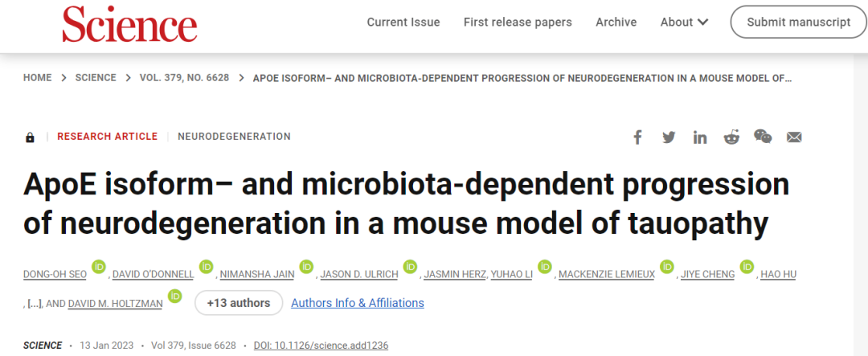This screenshot has height=356, width=868.
Task: Share article via WeChat icon
Action: (x=763, y=136)
